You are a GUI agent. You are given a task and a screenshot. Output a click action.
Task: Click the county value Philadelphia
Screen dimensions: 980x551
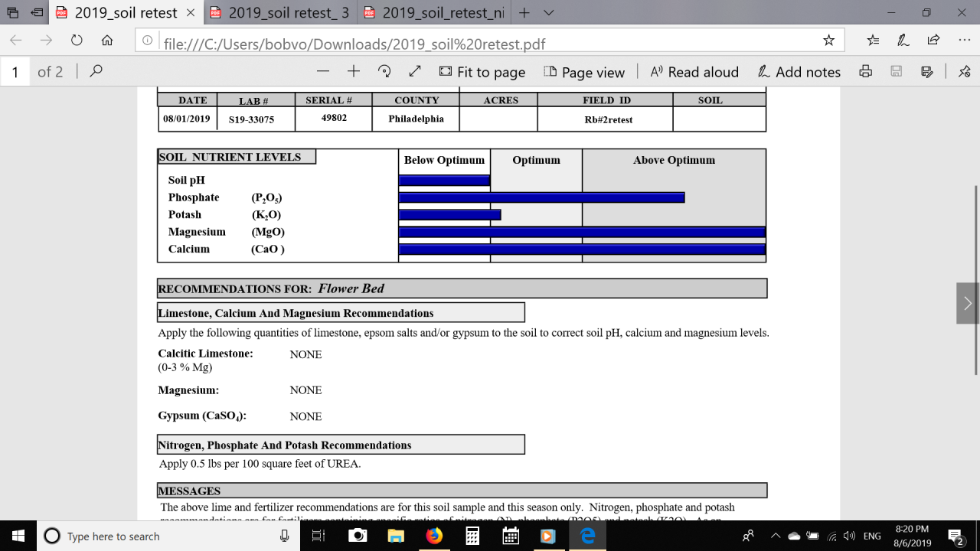416,119
